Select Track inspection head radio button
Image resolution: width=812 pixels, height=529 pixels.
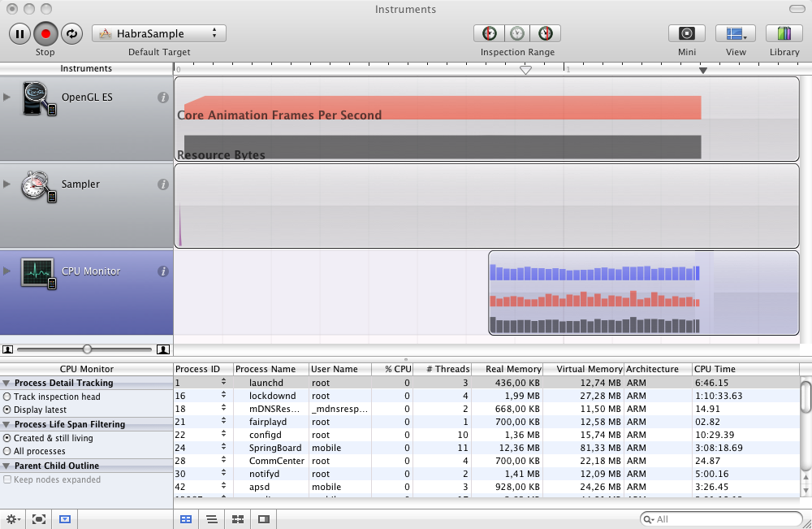[7, 397]
